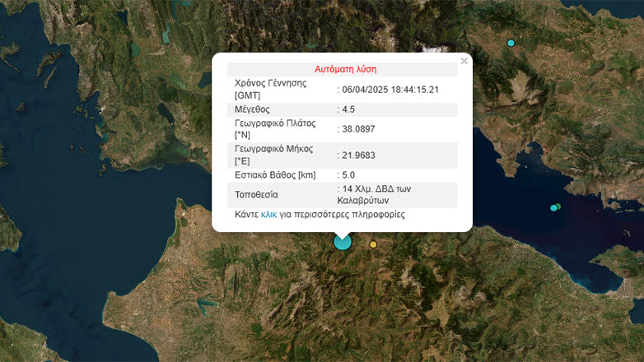Image resolution: width=644 pixels, height=362 pixels.
Task: Close the earthquake info popup
Action: [x=464, y=61]
